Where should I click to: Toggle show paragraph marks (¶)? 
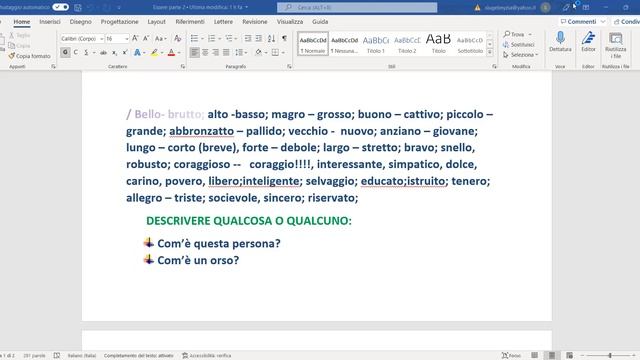tap(284, 38)
